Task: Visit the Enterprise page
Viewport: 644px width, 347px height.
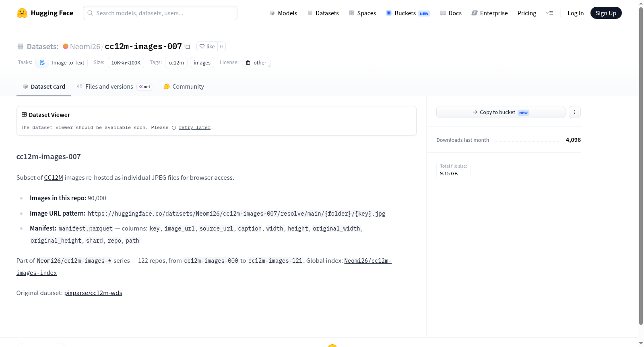Action: click(489, 13)
